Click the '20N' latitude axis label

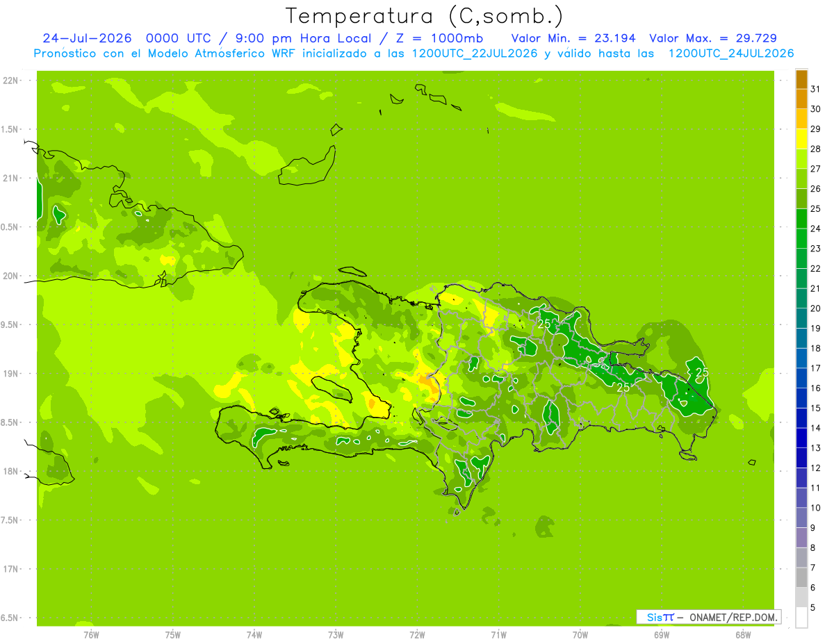click(12, 276)
